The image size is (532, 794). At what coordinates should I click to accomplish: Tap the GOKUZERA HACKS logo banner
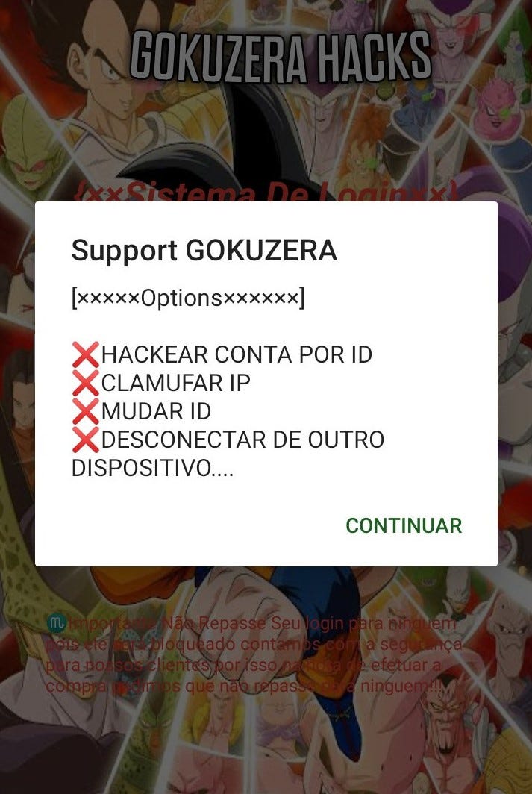[x=281, y=57]
